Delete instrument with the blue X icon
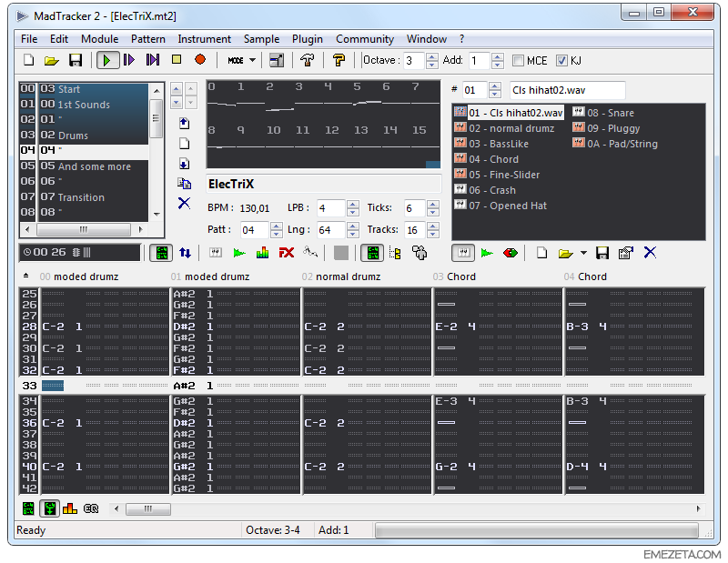Image resolution: width=728 pixels, height=563 pixels. point(650,253)
